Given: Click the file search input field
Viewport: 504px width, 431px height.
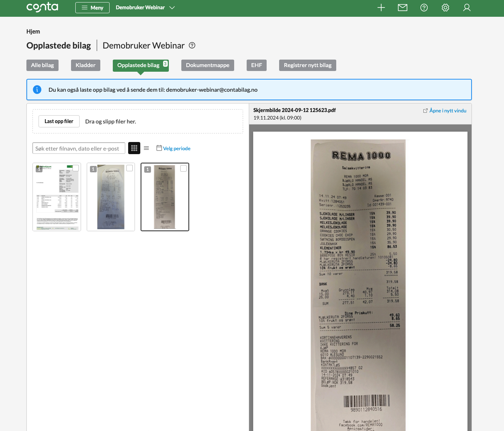Looking at the screenshot, I should point(79,148).
